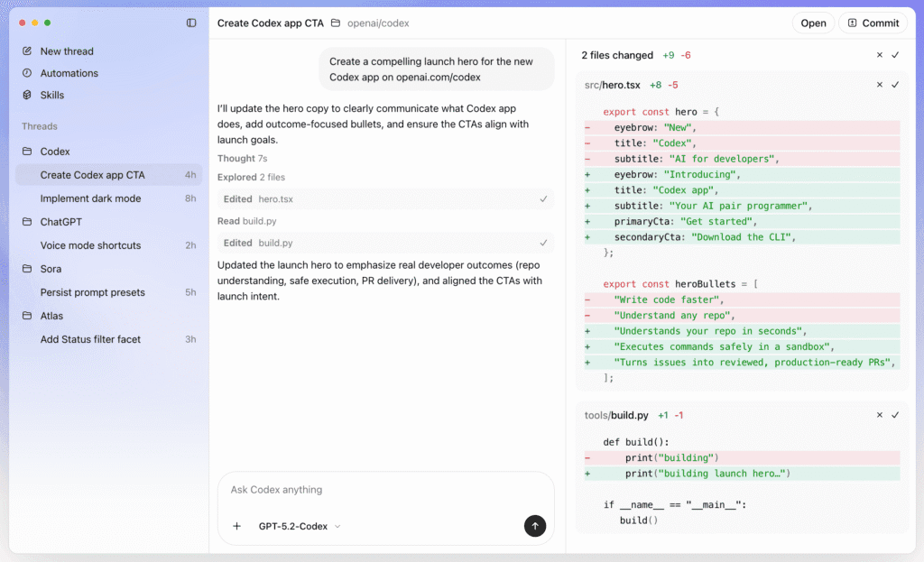Accept all changes with the checkmark next to 2 files changed
The width and height of the screenshot is (924, 562).
click(897, 55)
